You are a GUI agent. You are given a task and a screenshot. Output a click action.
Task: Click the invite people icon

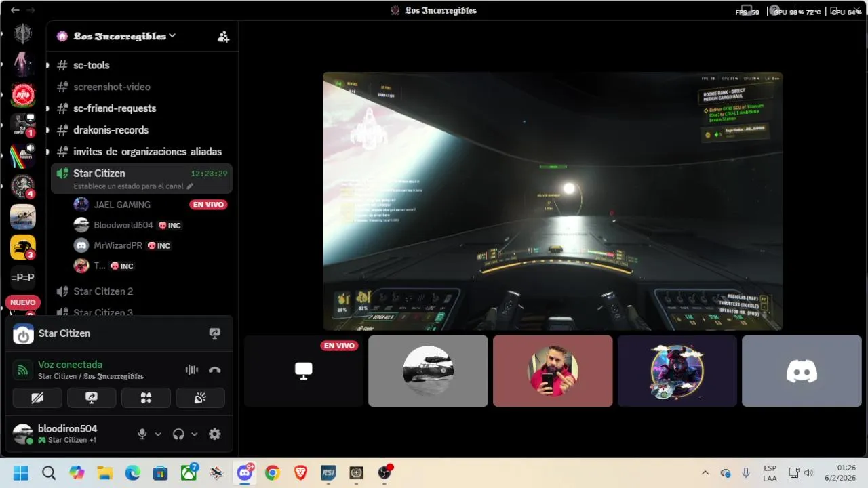[x=223, y=37]
